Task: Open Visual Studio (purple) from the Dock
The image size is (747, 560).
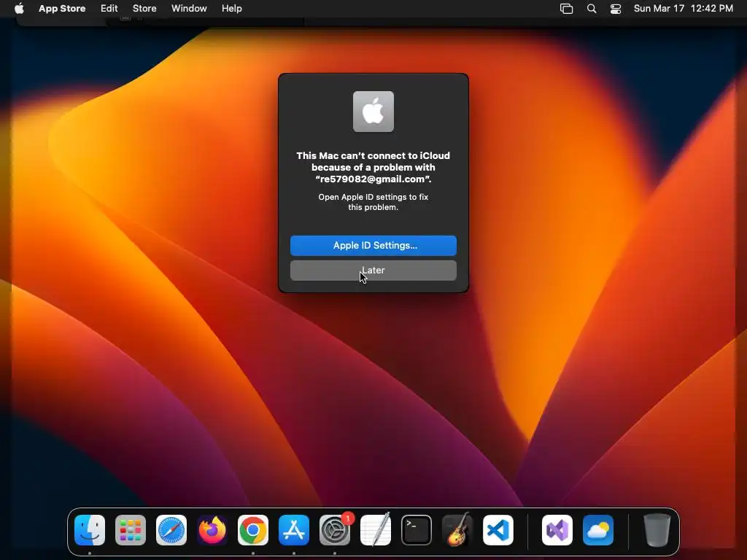Action: (x=557, y=530)
